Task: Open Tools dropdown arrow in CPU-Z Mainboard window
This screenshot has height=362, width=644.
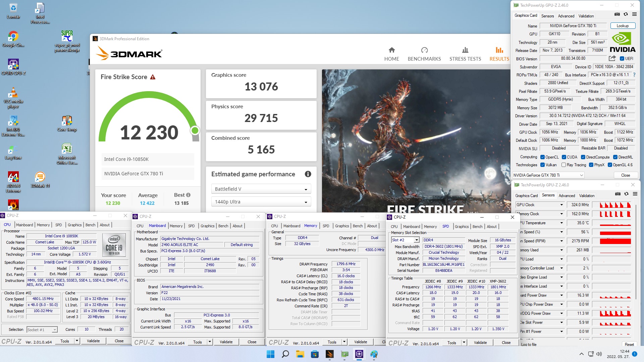Action: pyautogui.click(x=210, y=342)
